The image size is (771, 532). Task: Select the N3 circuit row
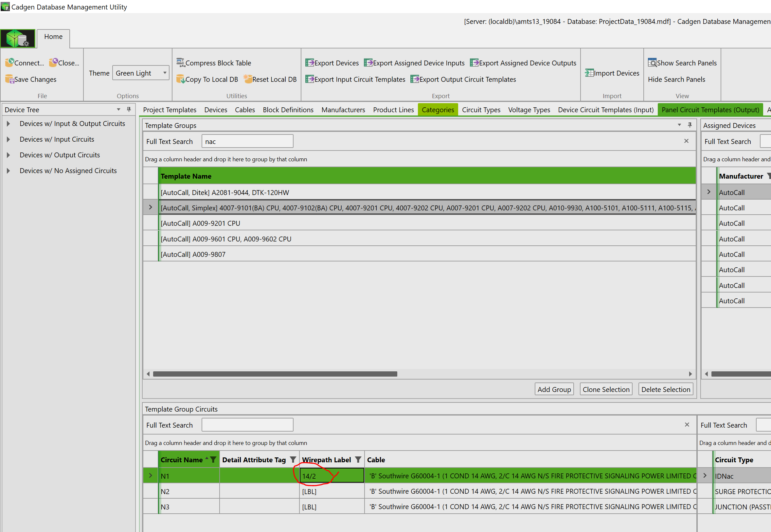click(x=420, y=506)
